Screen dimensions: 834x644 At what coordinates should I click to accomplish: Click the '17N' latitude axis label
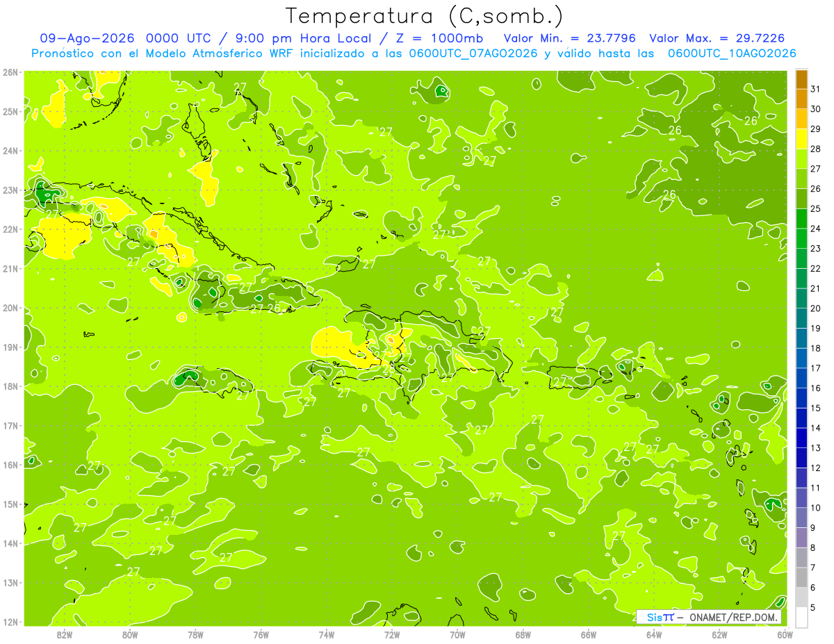[x=10, y=425]
